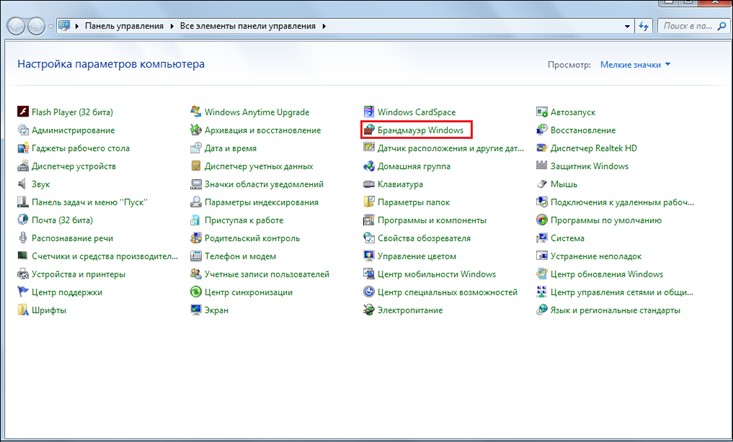Viewport: 733px width, 442px height.
Task: Expand the arrow before Панель управления breadcrumb
Action: pos(77,26)
